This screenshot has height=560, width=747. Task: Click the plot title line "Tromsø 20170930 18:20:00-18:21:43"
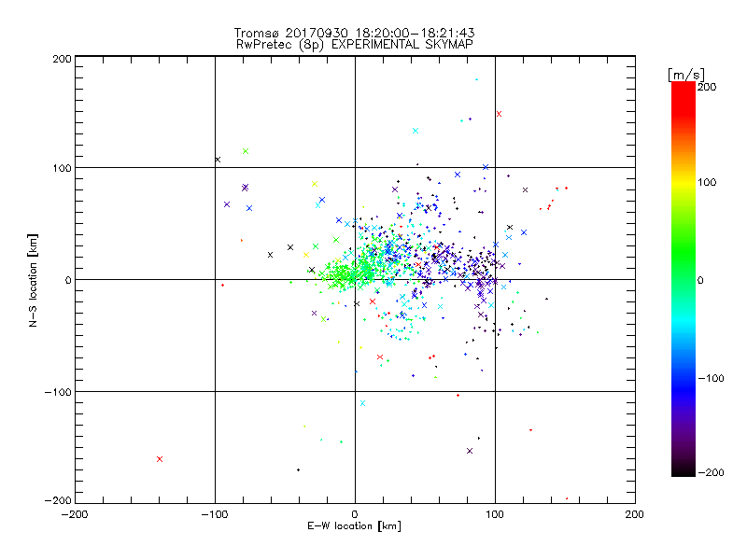click(x=354, y=33)
